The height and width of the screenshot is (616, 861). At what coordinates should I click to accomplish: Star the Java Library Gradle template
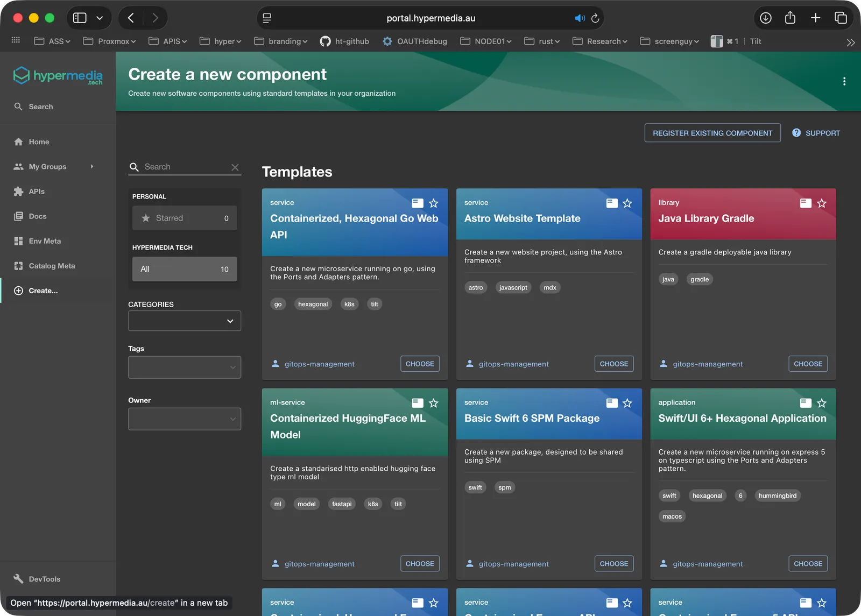[x=822, y=203]
